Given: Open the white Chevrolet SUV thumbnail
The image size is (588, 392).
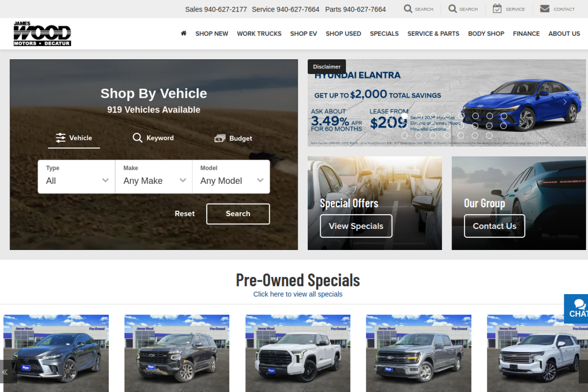Looking at the screenshot, I should tap(537, 353).
